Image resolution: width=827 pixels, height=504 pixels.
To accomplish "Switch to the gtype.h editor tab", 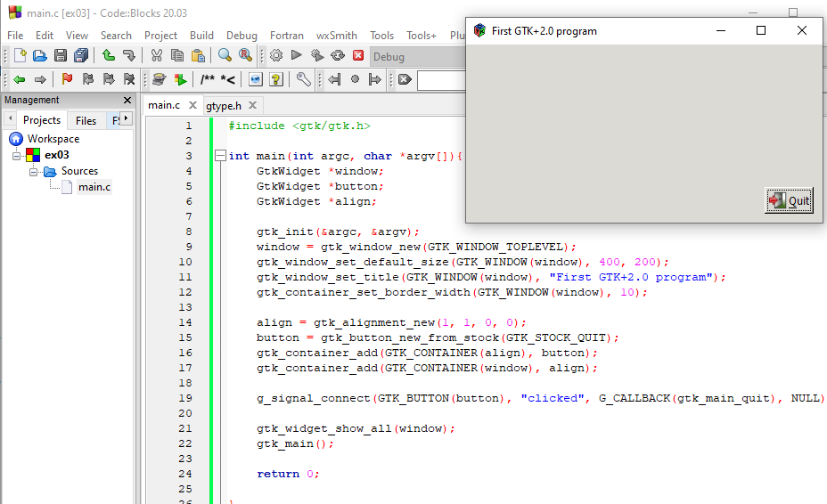I will (224, 106).
